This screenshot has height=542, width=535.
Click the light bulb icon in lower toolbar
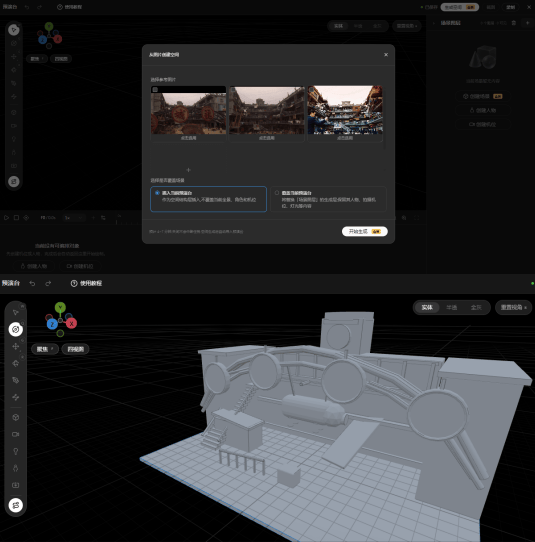(16, 451)
